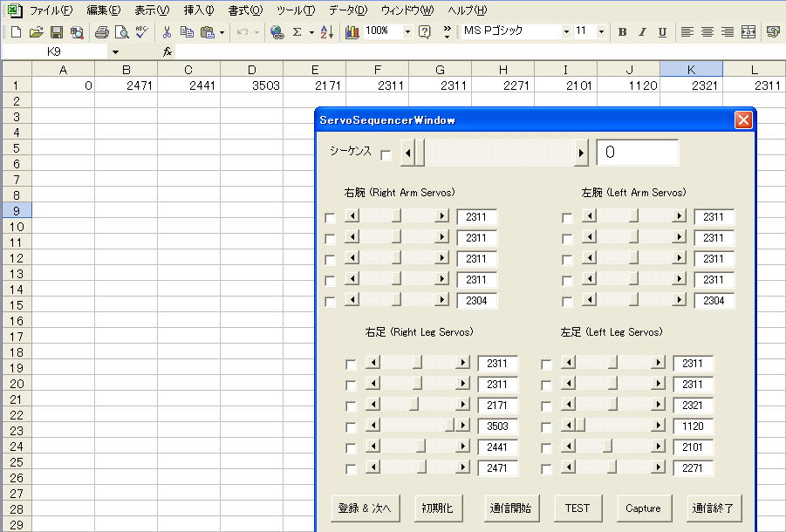The image size is (786, 532).
Task: Enable the シーケンス checkbox
Action: tap(386, 154)
